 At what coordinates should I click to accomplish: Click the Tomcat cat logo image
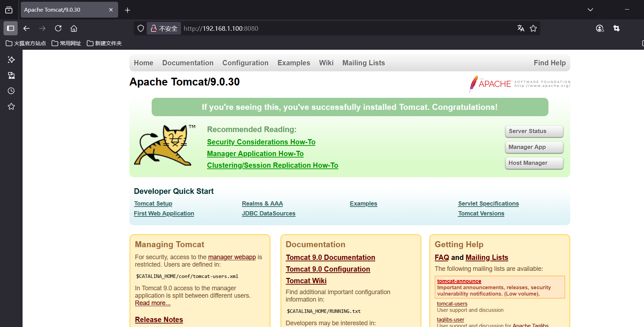pos(164,145)
